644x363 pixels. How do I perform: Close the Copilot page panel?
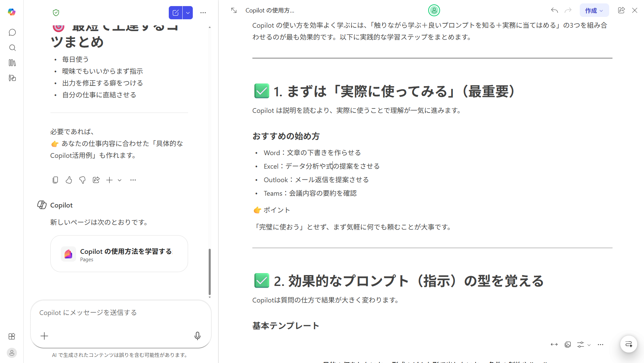pos(635,10)
